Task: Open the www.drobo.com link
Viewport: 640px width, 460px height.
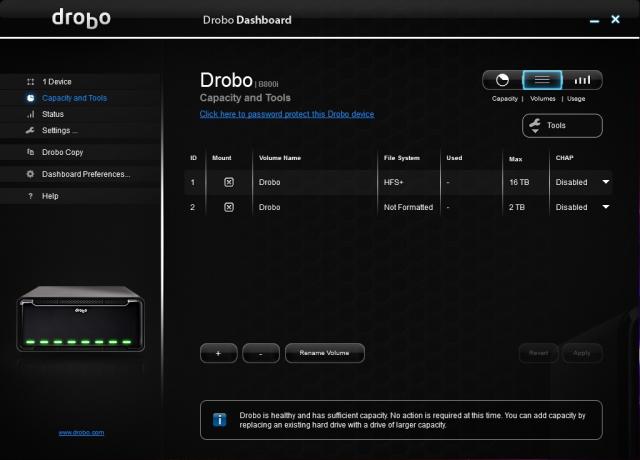Action: click(81, 433)
